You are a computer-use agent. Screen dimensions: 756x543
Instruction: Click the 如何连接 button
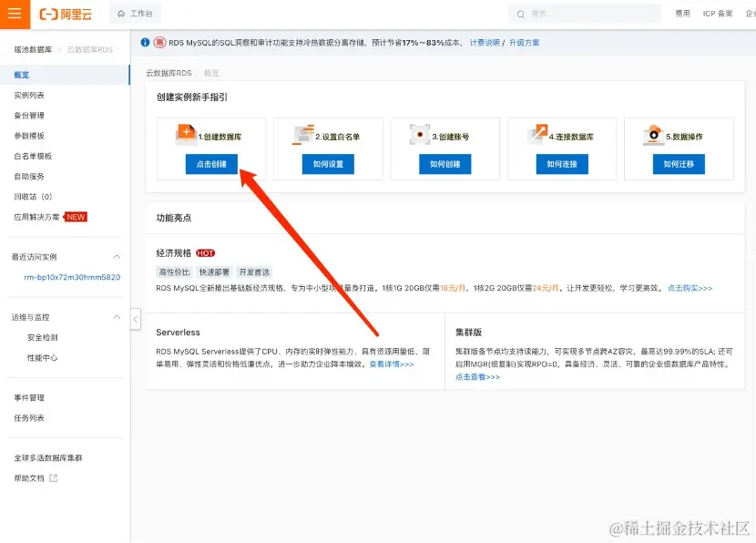tap(562, 164)
